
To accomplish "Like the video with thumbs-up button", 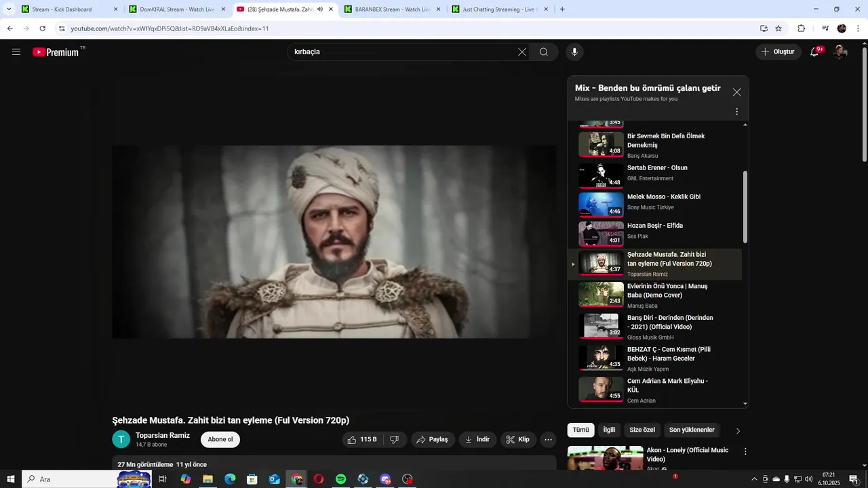I will (x=363, y=440).
